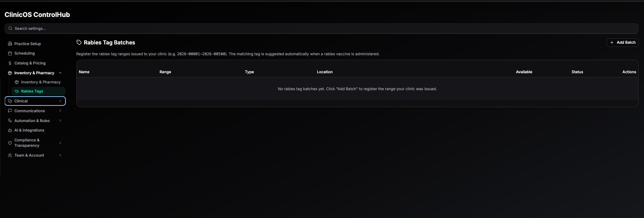
Task: Click the AI & Integrations robot icon
Action: tap(10, 130)
